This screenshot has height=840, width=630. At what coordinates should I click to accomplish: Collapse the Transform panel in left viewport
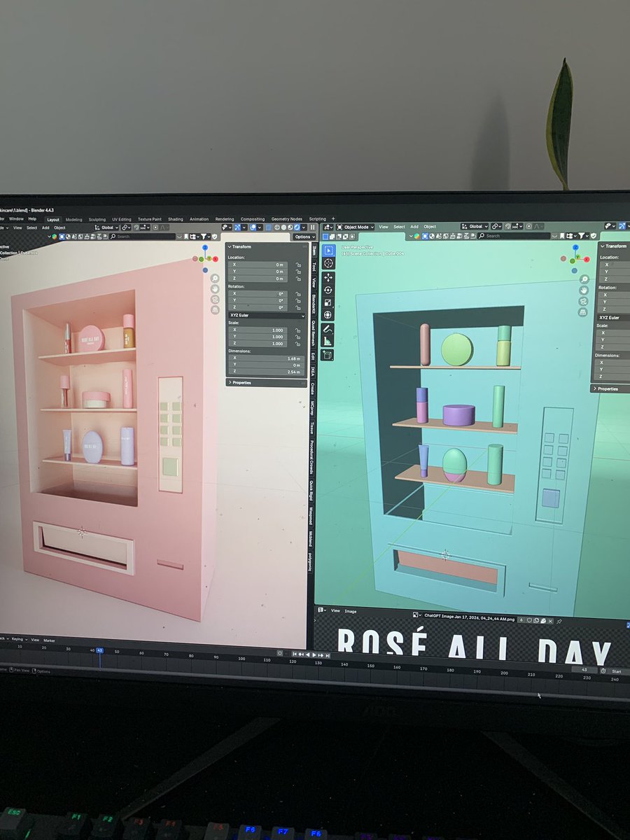click(x=240, y=246)
